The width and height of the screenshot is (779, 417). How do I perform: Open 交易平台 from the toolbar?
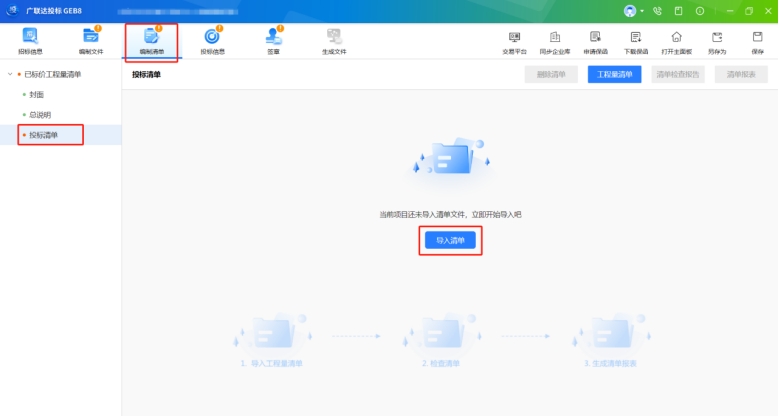(x=515, y=41)
